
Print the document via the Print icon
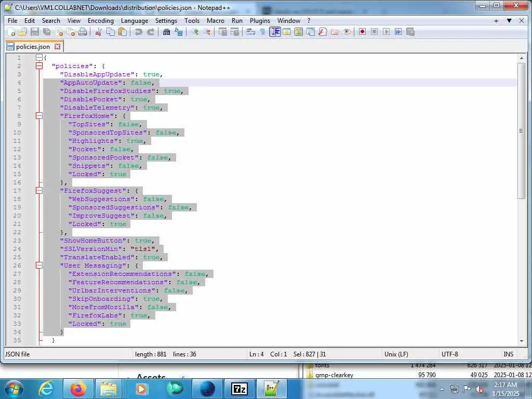(x=83, y=32)
